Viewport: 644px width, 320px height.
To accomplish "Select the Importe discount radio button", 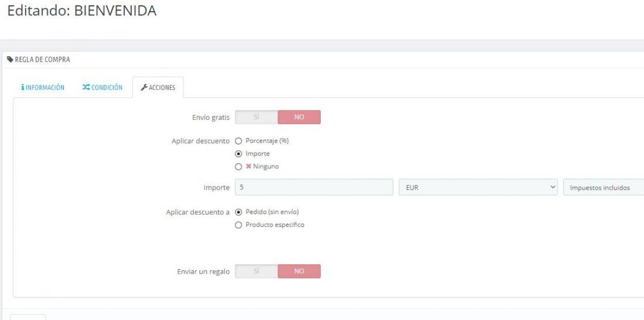I will pyautogui.click(x=238, y=154).
